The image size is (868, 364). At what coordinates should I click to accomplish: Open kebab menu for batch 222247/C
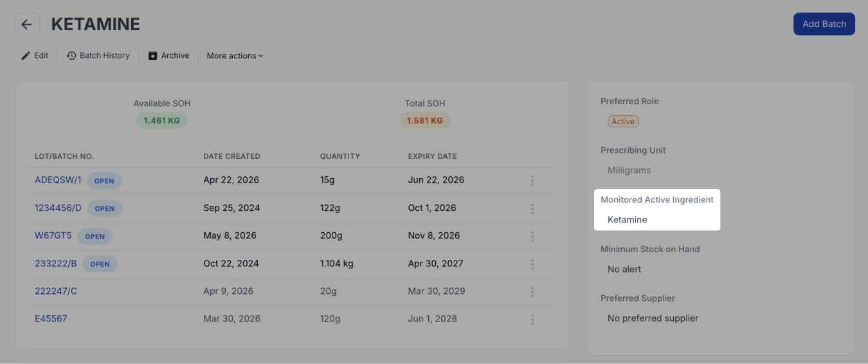click(532, 291)
